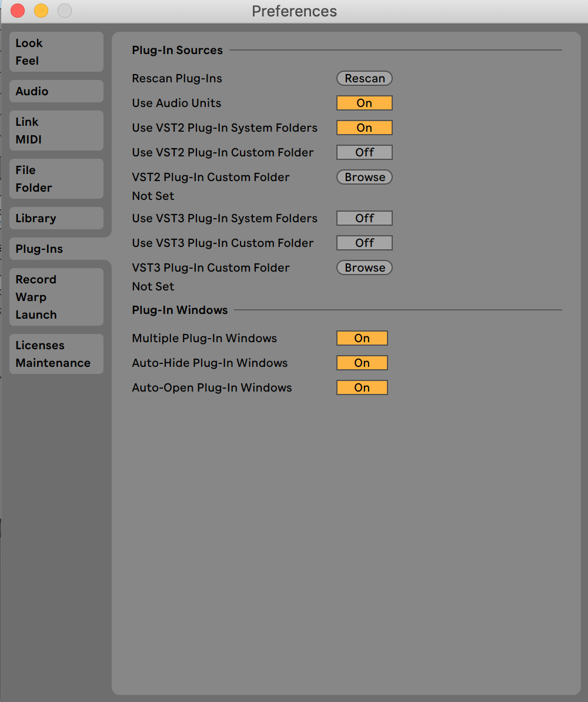The image size is (588, 702).
Task: Turn off Auto-Open Plug-In Windows
Action: coord(362,387)
